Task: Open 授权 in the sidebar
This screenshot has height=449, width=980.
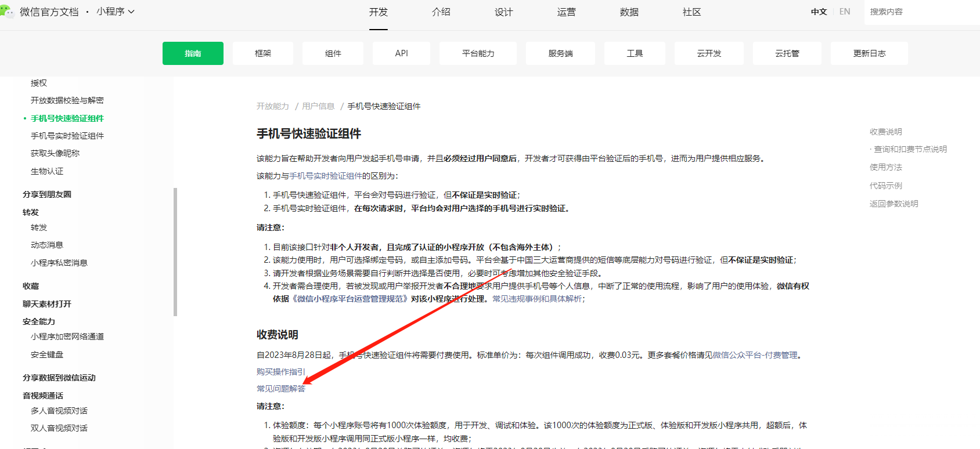Action: click(39, 83)
